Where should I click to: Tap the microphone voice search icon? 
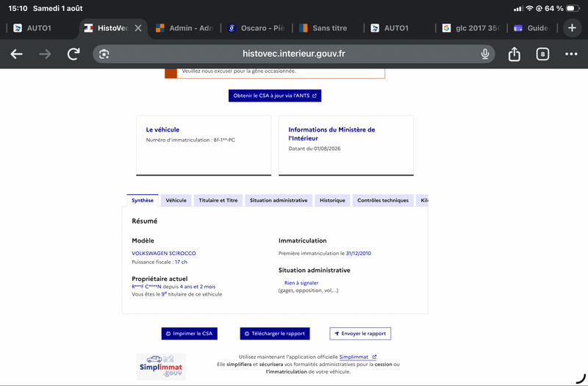[x=485, y=54]
